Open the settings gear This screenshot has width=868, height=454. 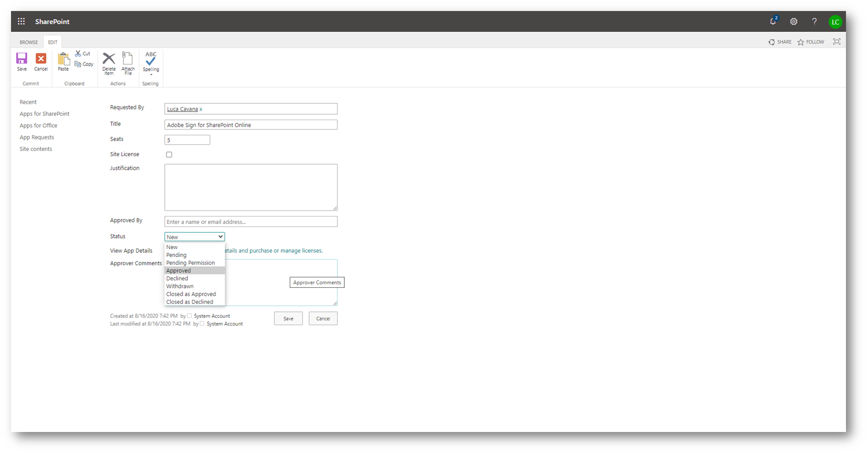click(x=793, y=21)
